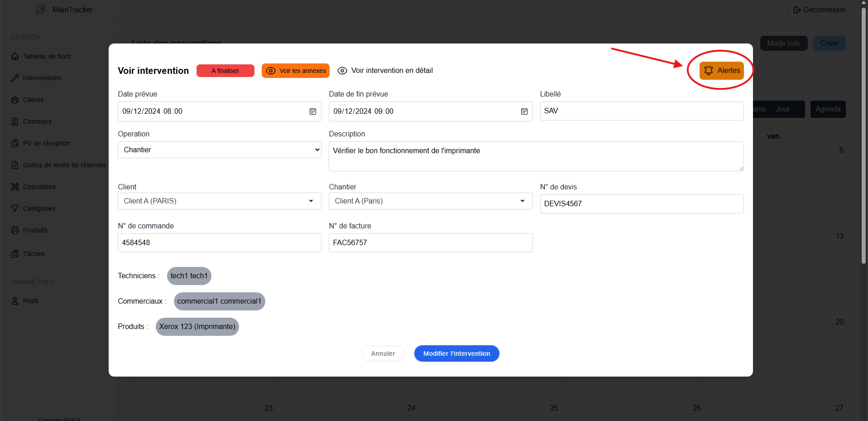
Task: Click the page's vertical scrollbar
Action: point(863,136)
